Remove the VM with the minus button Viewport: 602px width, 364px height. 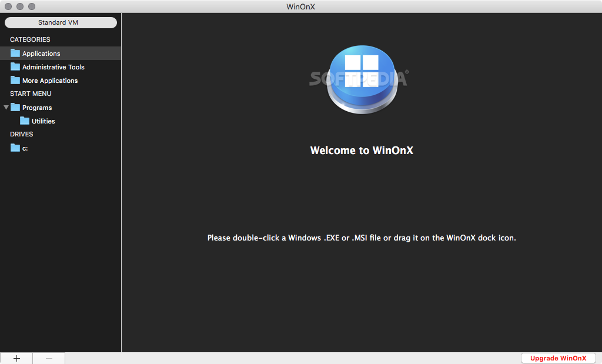(x=49, y=358)
